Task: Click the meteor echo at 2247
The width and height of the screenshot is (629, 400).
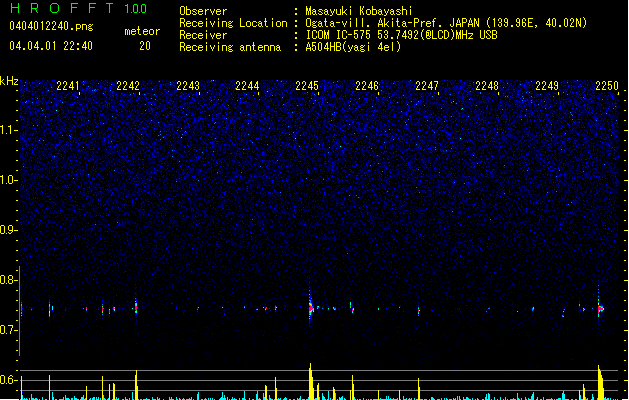Action: click(418, 311)
